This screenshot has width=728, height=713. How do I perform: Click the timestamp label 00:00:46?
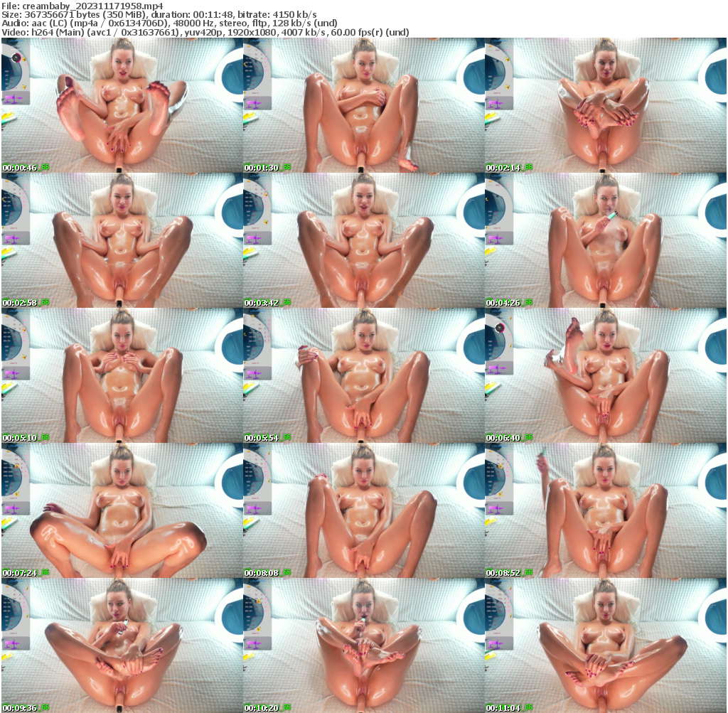coord(18,167)
